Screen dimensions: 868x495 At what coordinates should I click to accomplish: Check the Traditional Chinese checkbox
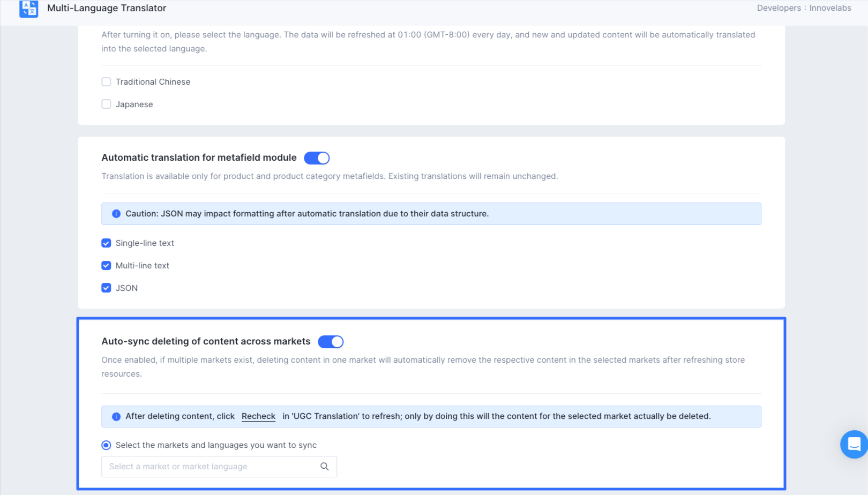pos(106,82)
